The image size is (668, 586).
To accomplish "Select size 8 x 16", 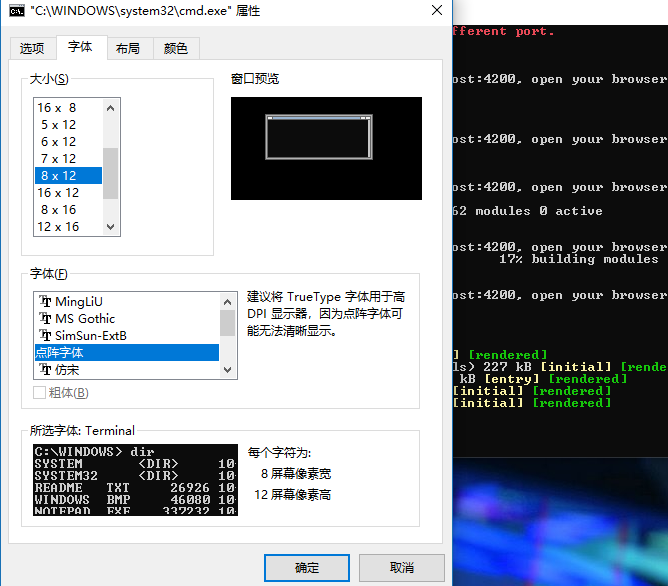I will [68, 210].
